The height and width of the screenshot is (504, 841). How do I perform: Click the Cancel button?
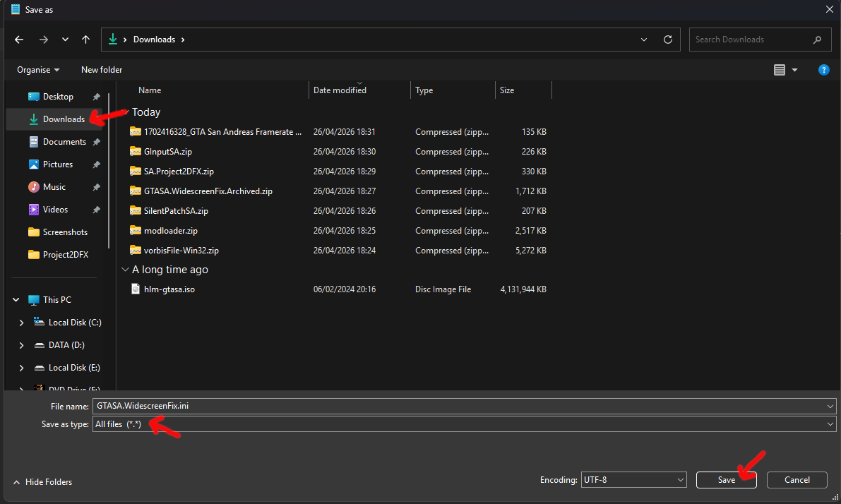(x=797, y=480)
